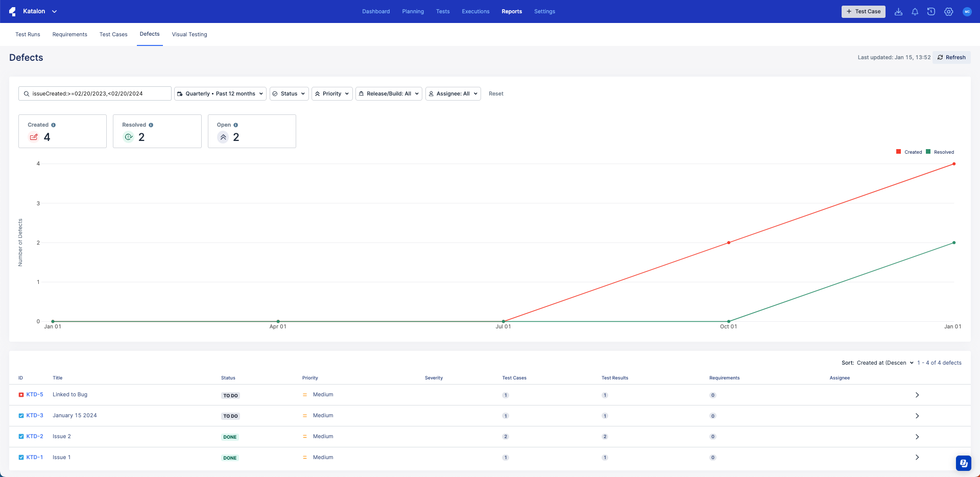Open settings via the gear icon
Screen dimensions: 980x477
click(948, 11)
